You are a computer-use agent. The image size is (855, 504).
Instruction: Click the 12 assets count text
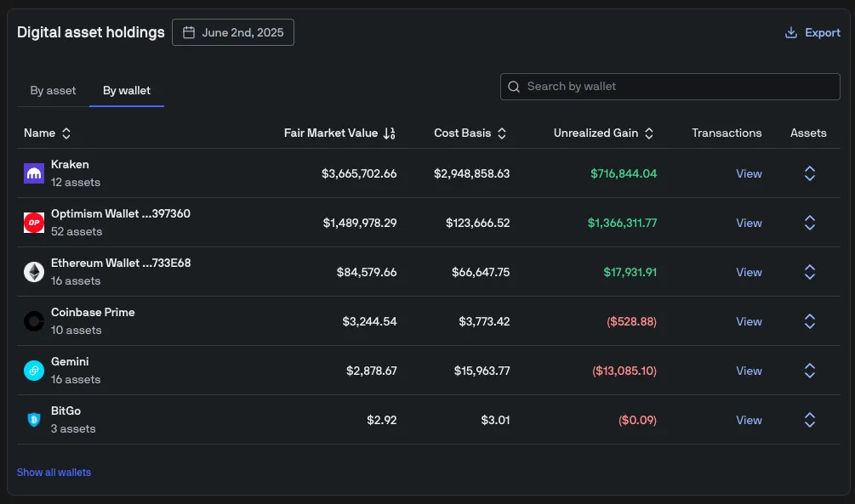(75, 183)
